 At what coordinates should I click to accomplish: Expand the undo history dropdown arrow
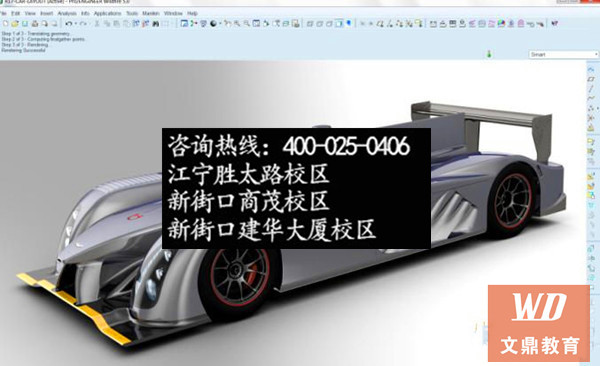75,24
